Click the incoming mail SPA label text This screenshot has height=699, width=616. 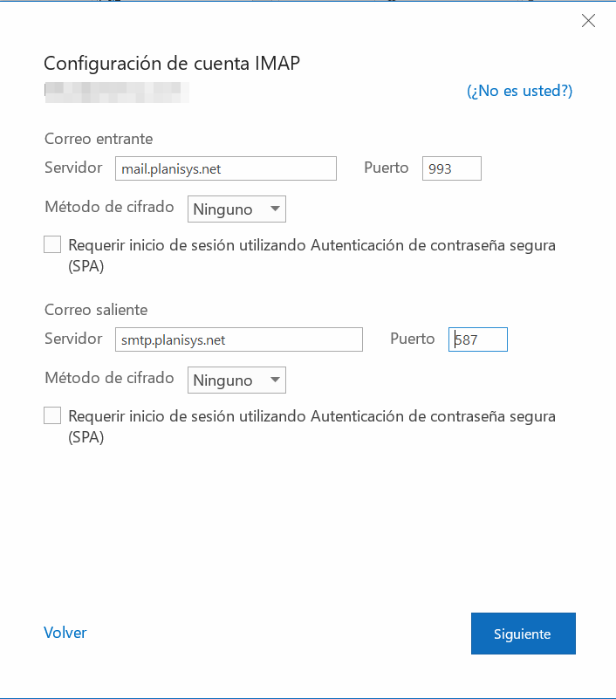[312, 256]
